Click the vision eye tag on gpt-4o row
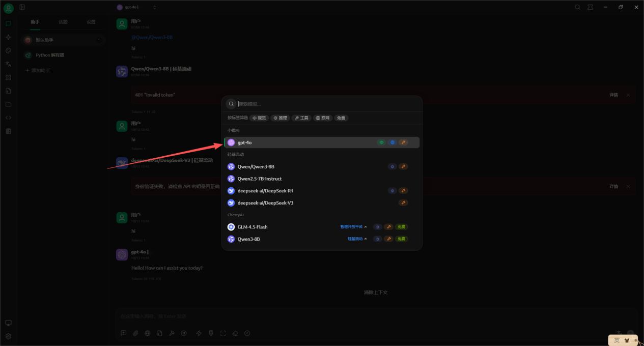The height and width of the screenshot is (346, 644). pos(381,142)
